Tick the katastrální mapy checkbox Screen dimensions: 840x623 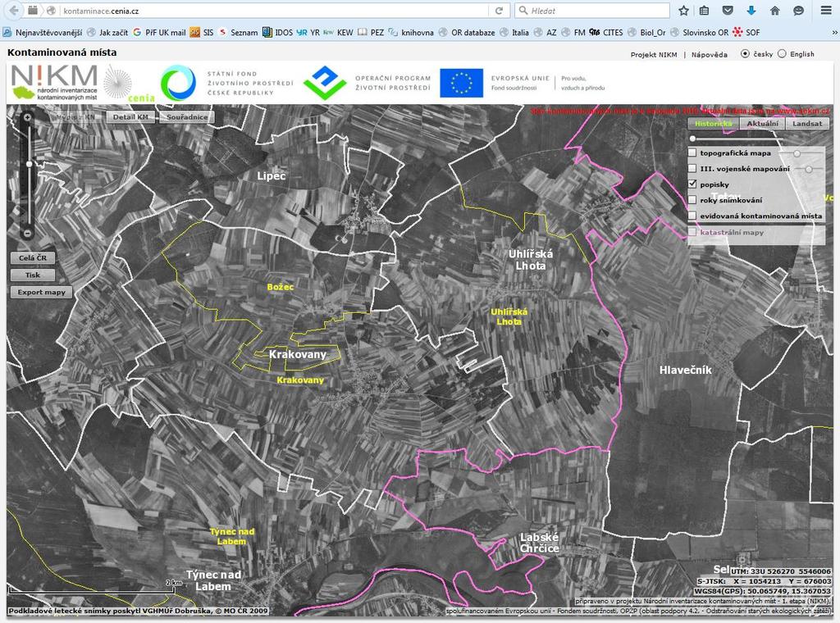(692, 232)
